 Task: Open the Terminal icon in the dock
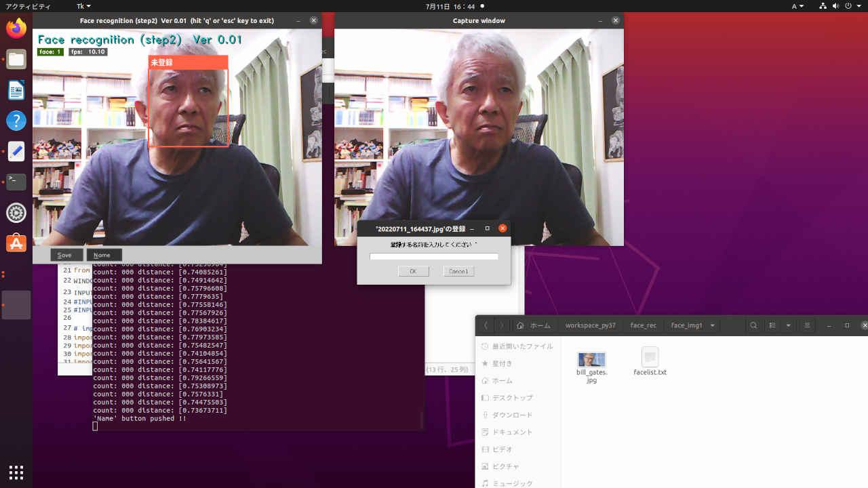[16, 182]
